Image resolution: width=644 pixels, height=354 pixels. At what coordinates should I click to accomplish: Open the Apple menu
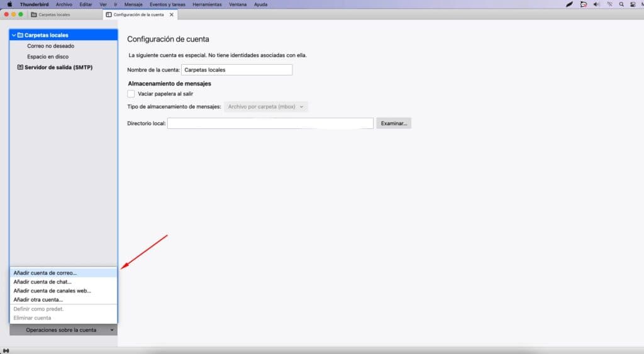point(9,4)
